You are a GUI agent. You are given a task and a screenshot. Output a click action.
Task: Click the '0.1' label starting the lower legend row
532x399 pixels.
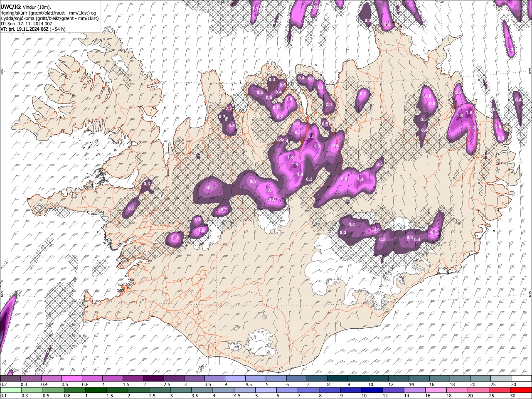pos(3,396)
